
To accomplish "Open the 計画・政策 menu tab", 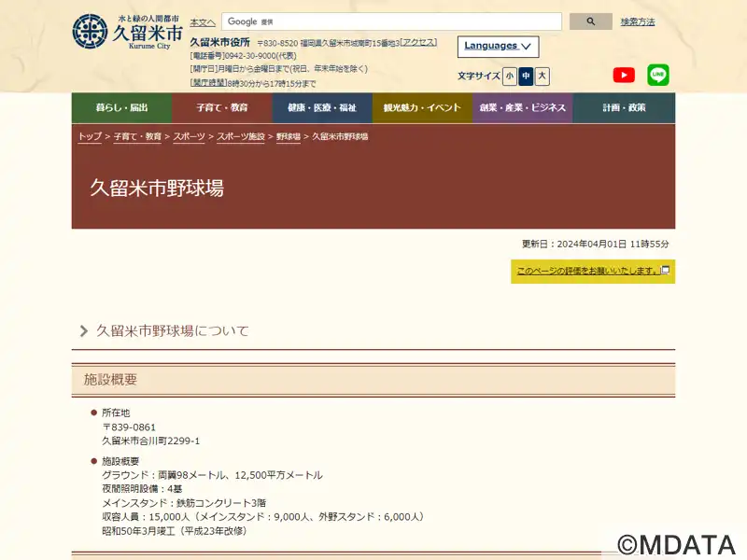I will tap(624, 108).
